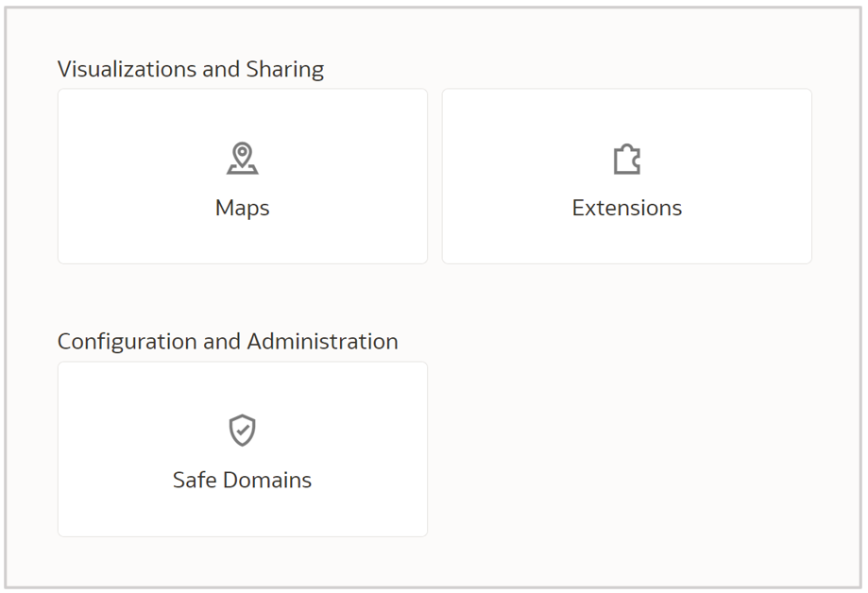The width and height of the screenshot is (868, 593).
Task: Select the Safe Domains shield icon
Action: pos(243,431)
